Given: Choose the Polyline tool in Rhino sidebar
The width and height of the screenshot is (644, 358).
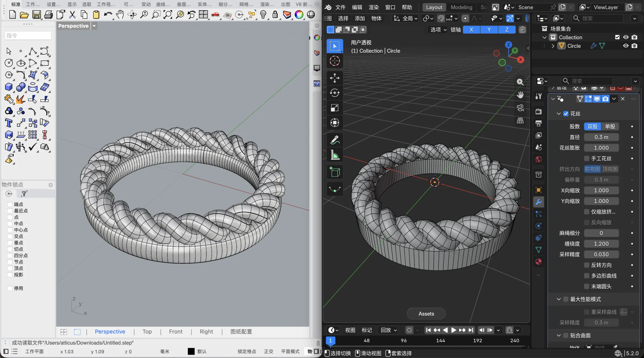Looking at the screenshot, I should tap(33, 51).
